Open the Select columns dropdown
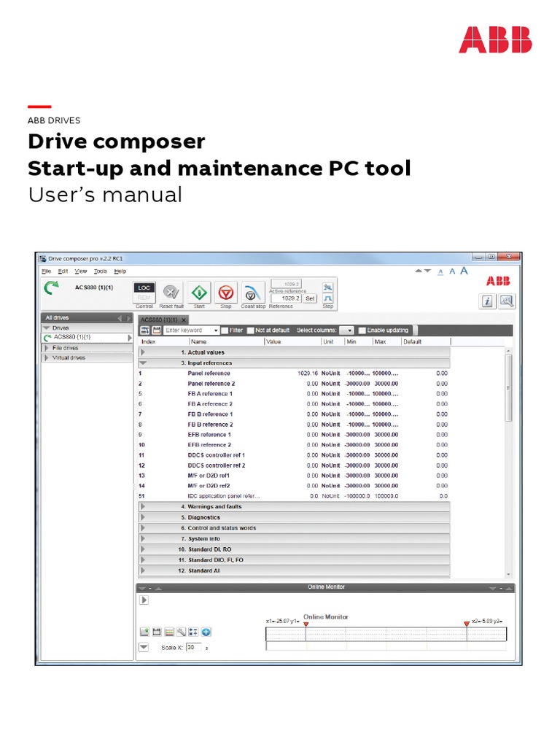The width and height of the screenshot is (560, 747). tap(346, 330)
